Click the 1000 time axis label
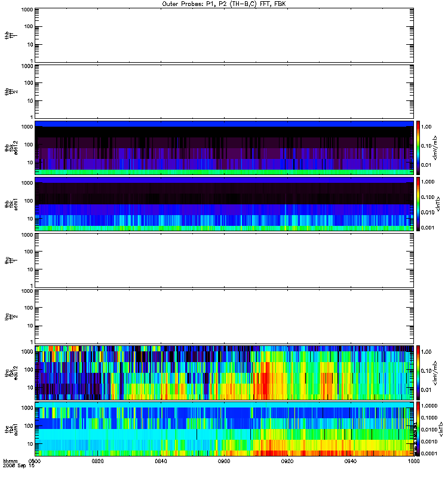Screen dimensions: 448x478 pyautogui.click(x=413, y=461)
